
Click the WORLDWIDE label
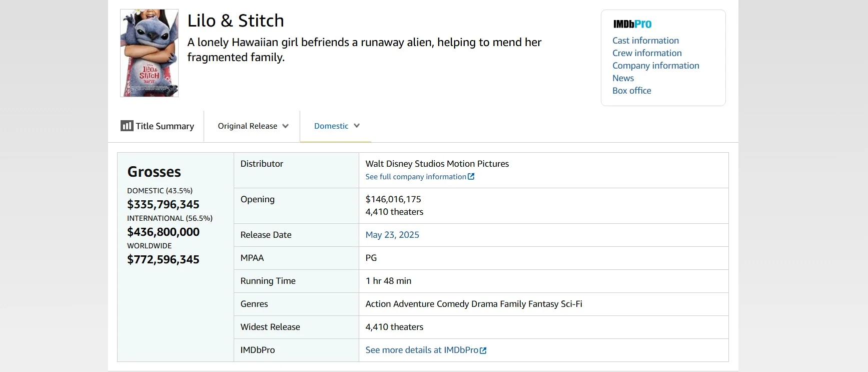click(x=149, y=246)
